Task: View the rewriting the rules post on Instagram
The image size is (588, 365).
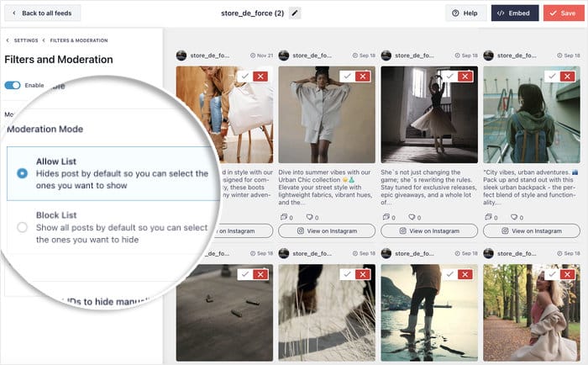Action: pyautogui.click(x=429, y=231)
